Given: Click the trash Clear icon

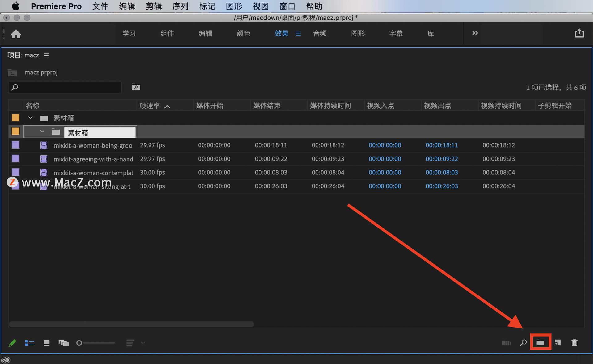Looking at the screenshot, I should (574, 342).
